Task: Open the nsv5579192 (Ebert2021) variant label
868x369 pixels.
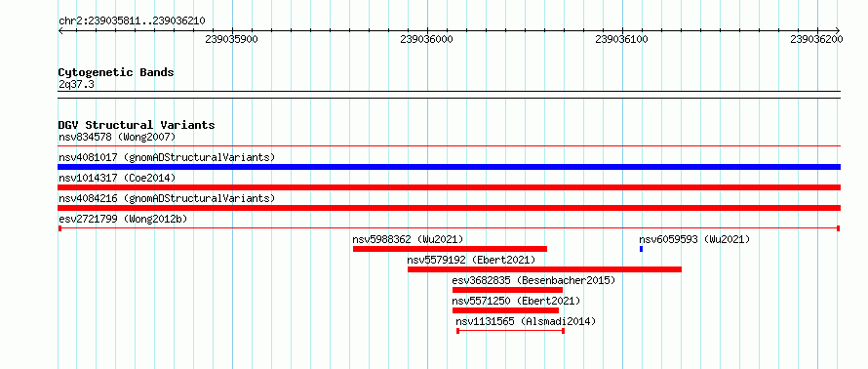Action: pyautogui.click(x=471, y=260)
